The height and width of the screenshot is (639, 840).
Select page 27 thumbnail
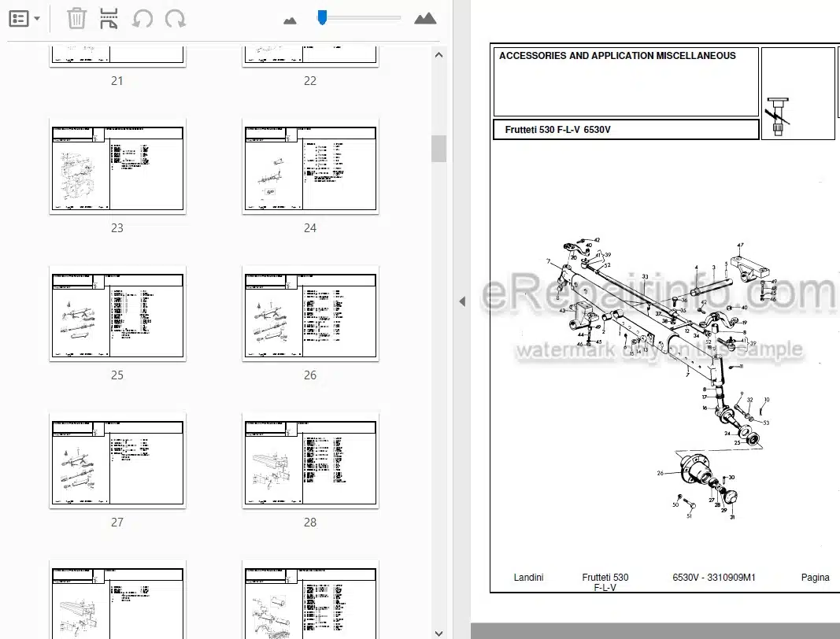[x=117, y=461]
